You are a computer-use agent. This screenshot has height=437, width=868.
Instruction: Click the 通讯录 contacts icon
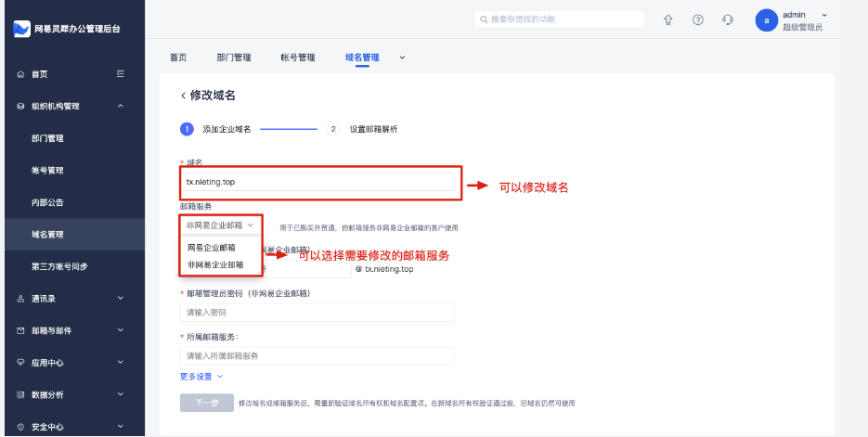pyautogui.click(x=21, y=299)
